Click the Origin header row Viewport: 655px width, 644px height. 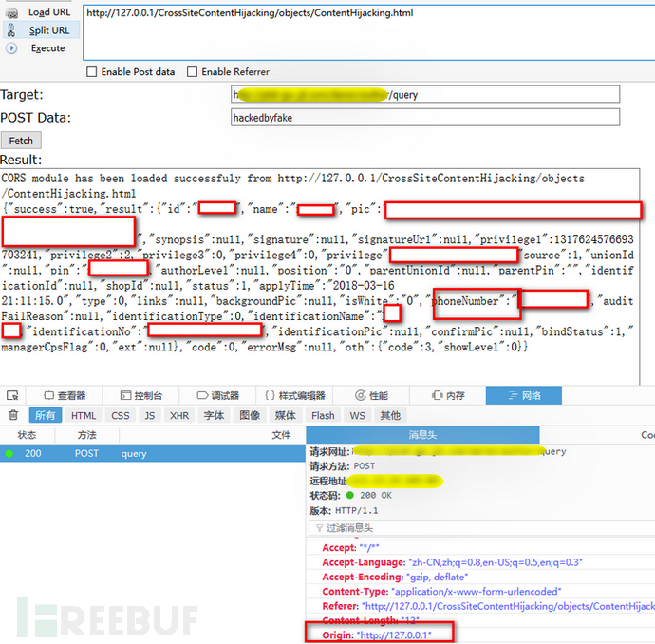tap(480, 635)
